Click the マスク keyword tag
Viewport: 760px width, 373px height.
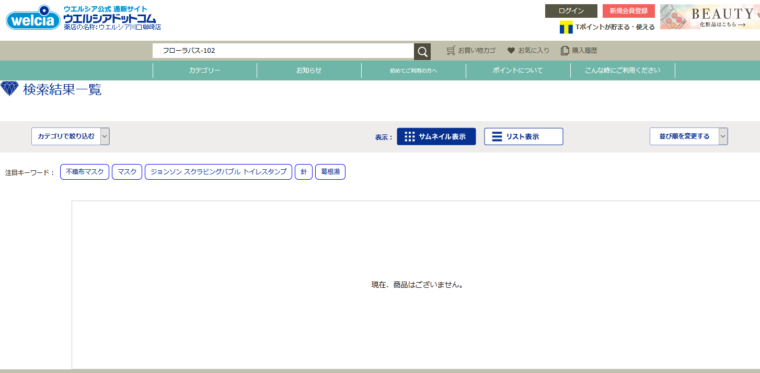coord(127,172)
